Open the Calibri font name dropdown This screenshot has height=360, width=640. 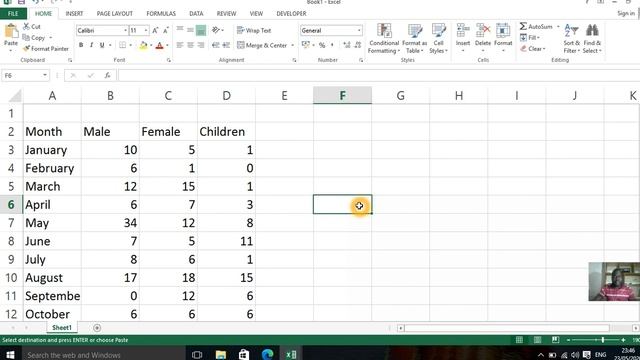[125, 31]
